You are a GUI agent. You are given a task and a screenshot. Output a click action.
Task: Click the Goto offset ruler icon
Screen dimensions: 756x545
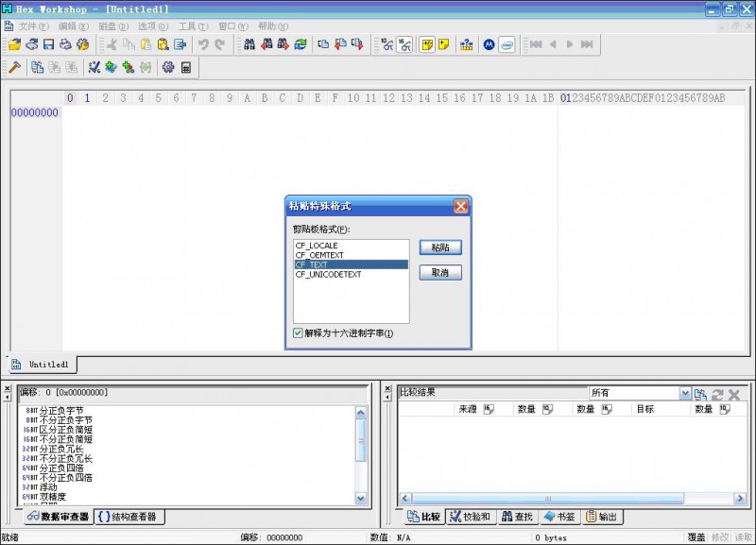pyautogui.click(x=466, y=44)
